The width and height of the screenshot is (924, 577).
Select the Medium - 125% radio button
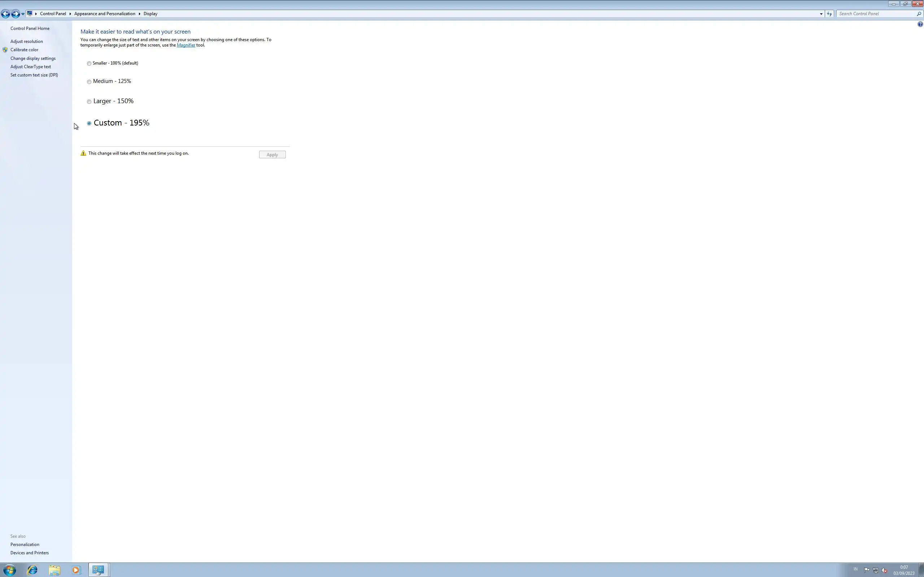tap(89, 82)
